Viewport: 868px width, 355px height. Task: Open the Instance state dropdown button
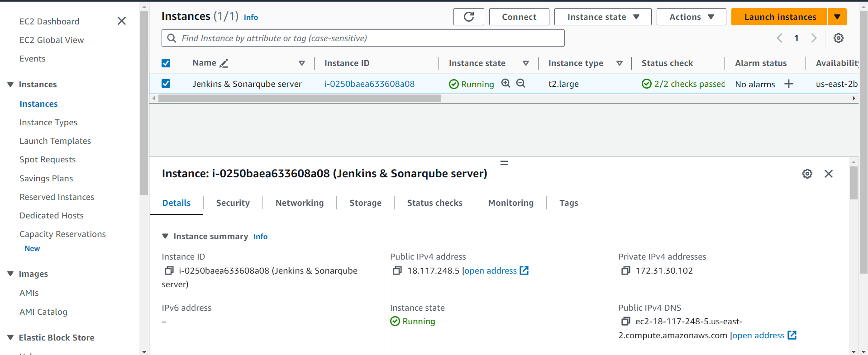pyautogui.click(x=603, y=17)
